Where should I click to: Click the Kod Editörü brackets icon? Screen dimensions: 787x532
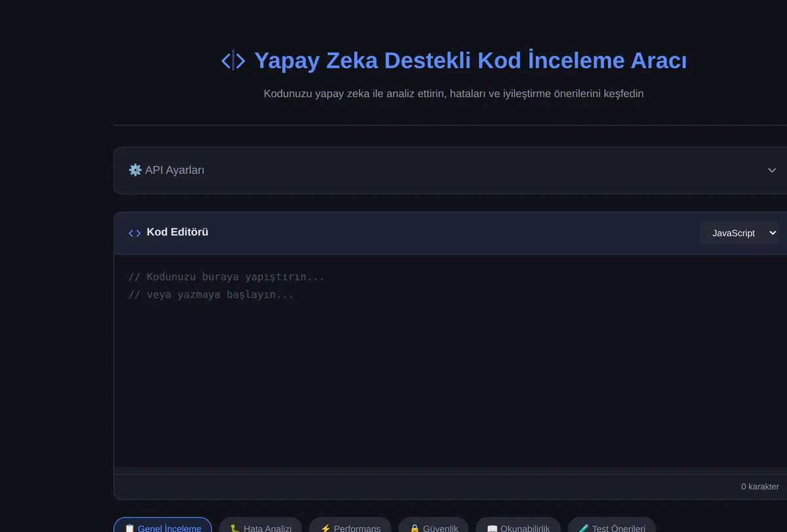pyautogui.click(x=134, y=233)
